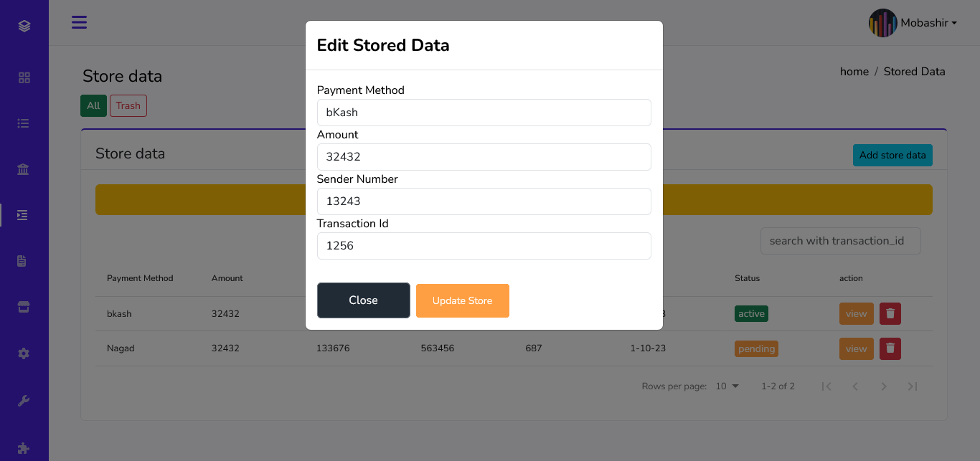Viewport: 980px width, 461px height.
Task: Select the store front sidebar icon
Action: 24,307
